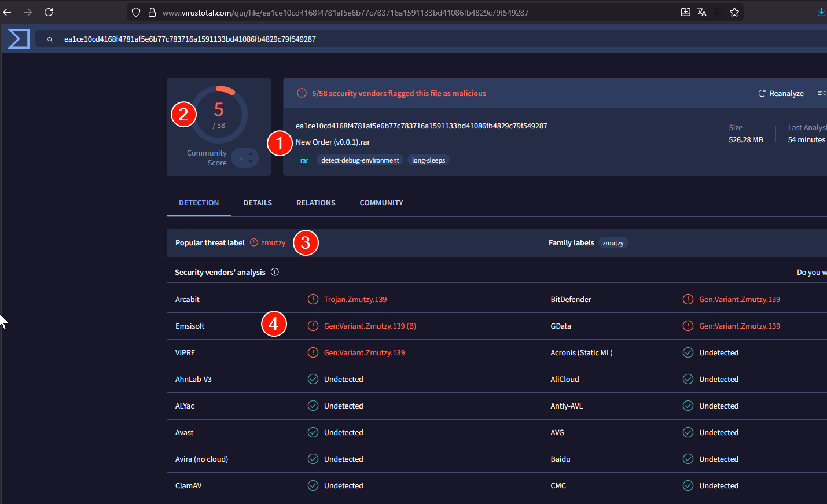Open the browser downloads panel

tap(821, 12)
